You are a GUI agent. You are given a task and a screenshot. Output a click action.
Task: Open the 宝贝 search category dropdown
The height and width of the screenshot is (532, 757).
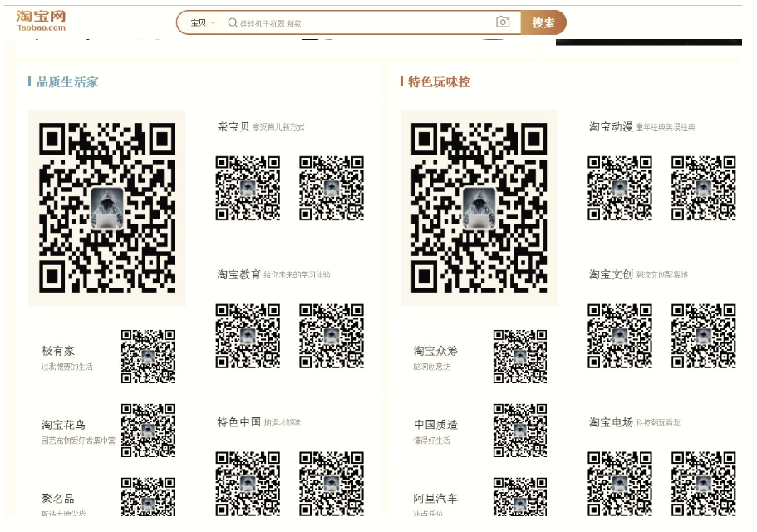[x=202, y=22]
